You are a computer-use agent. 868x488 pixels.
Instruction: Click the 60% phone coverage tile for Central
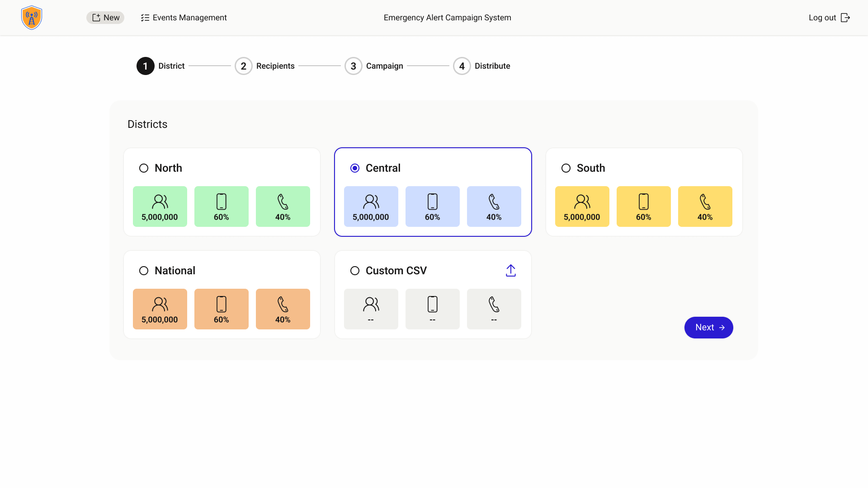tap(432, 206)
